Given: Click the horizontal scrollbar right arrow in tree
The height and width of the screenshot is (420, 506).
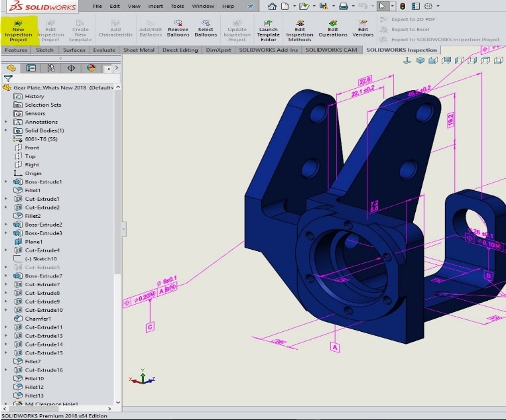Looking at the screenshot, I should click(109, 409).
